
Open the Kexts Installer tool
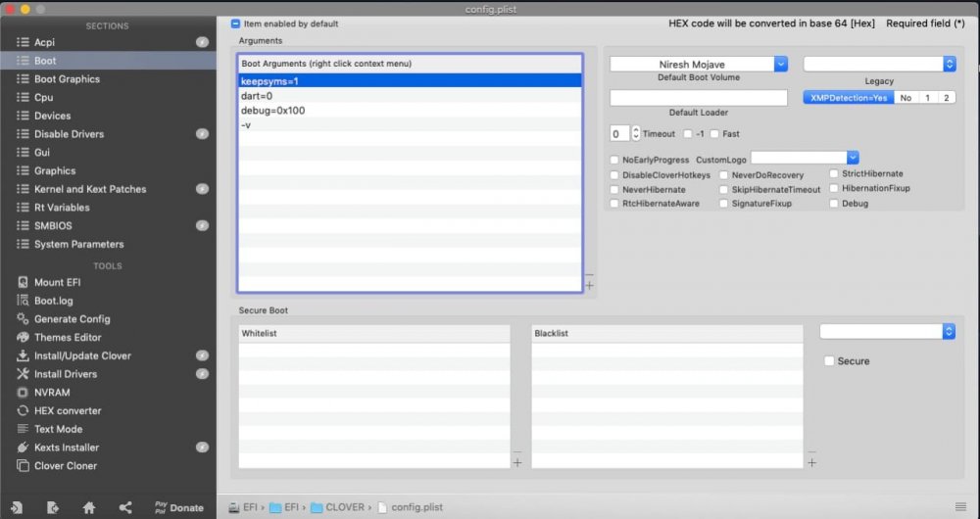click(67, 448)
